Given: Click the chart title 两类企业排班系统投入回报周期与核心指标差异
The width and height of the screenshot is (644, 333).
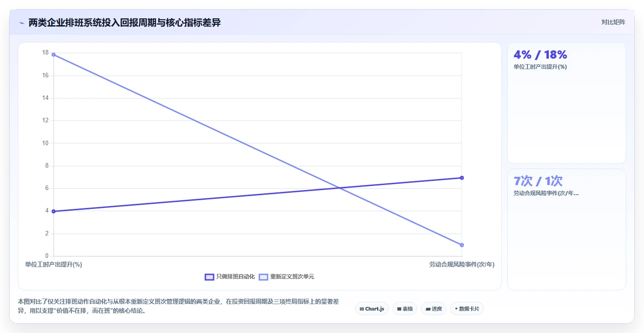Looking at the screenshot, I should (124, 22).
